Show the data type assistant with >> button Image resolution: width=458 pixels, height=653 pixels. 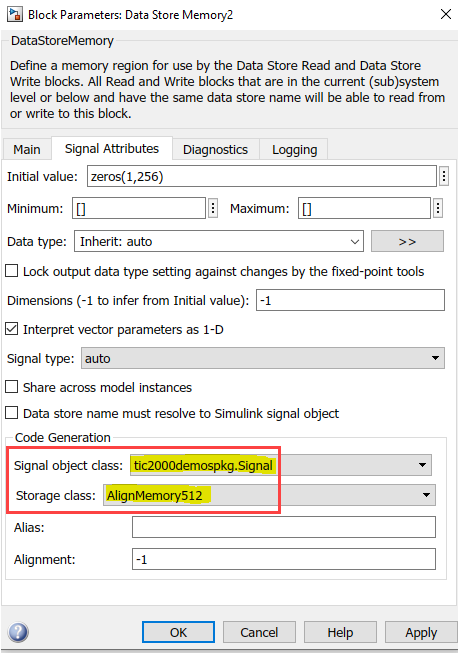407,241
